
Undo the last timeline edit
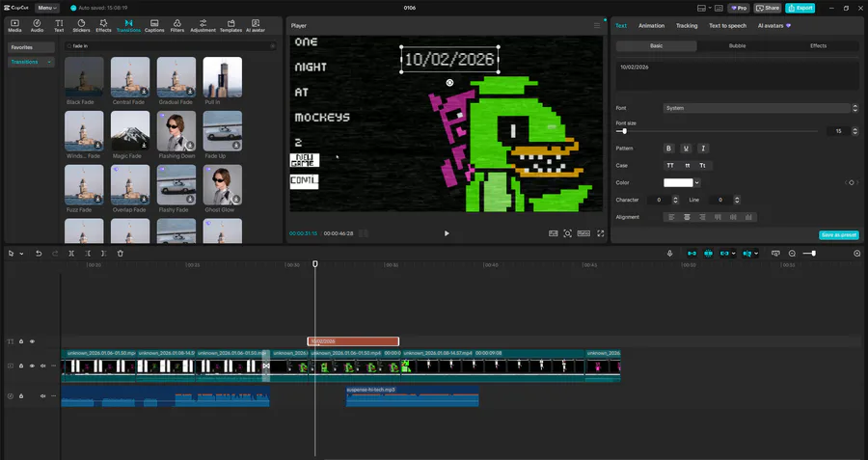(39, 254)
